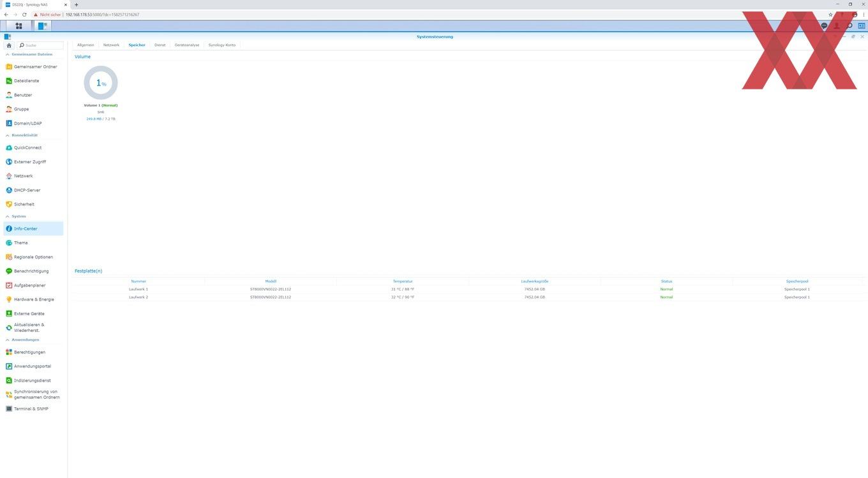Open Hardware & Energie settings
Viewport: 868px width, 478px height.
(x=33, y=299)
